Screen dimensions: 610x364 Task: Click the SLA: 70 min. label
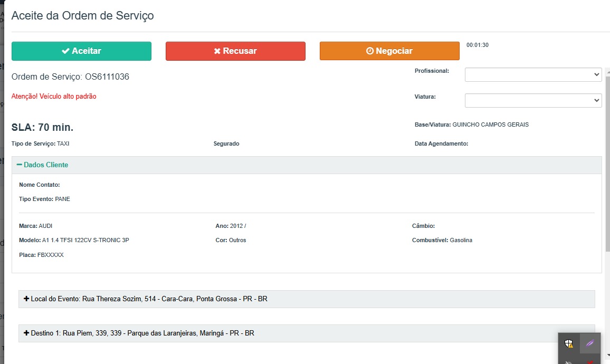coord(42,127)
